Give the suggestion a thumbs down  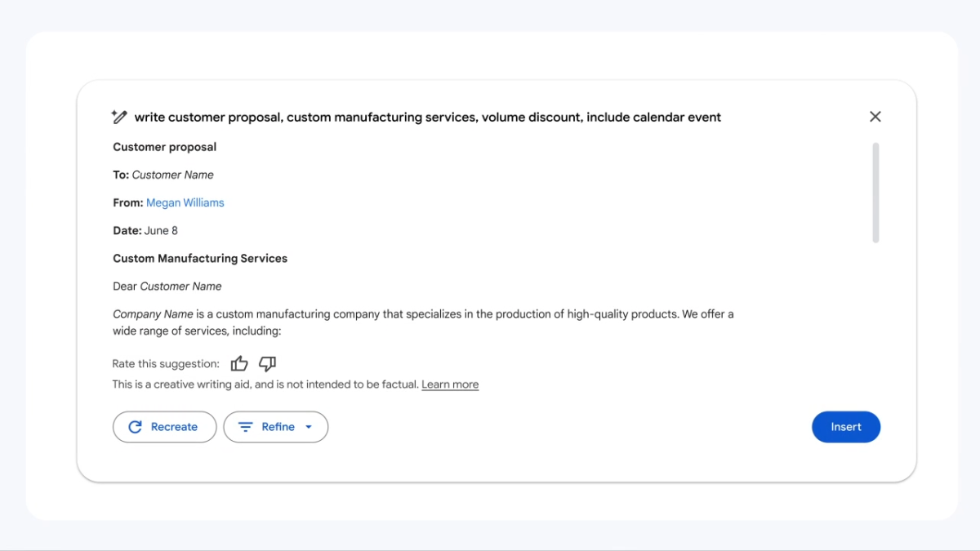pos(267,364)
